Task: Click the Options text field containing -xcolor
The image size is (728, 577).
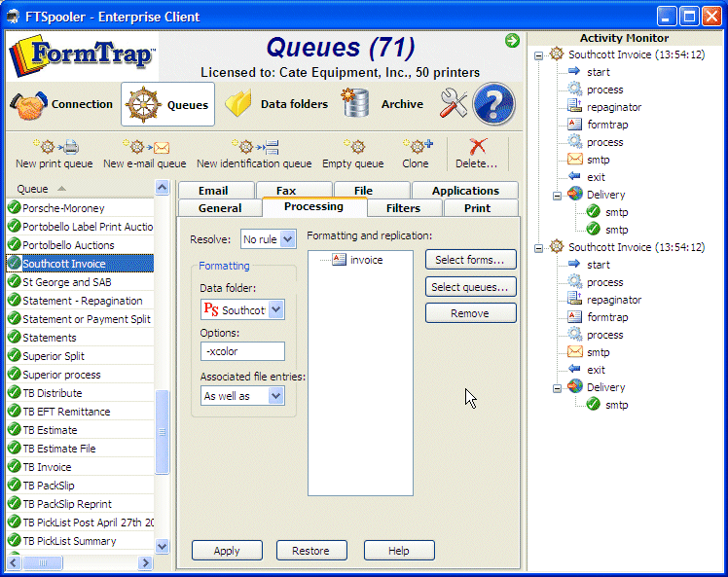Action: (x=242, y=351)
